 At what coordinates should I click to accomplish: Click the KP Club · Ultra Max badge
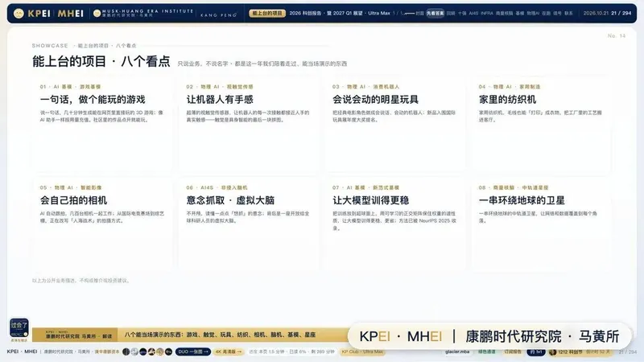coord(362,352)
